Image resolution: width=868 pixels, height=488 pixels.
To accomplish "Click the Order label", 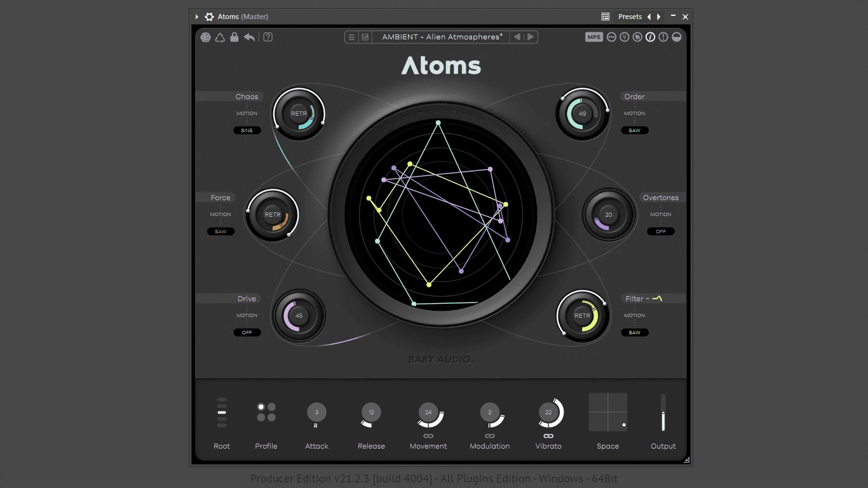I will 635,97.
